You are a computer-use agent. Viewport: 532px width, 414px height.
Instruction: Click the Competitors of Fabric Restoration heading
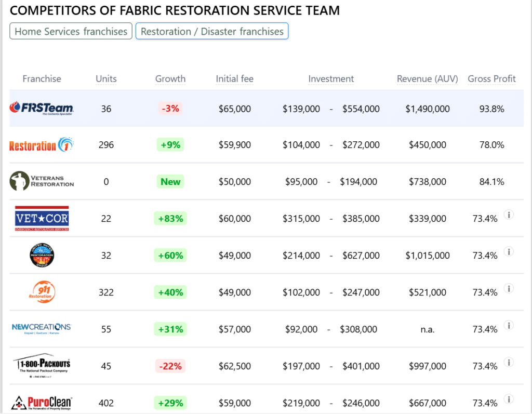[x=175, y=10]
